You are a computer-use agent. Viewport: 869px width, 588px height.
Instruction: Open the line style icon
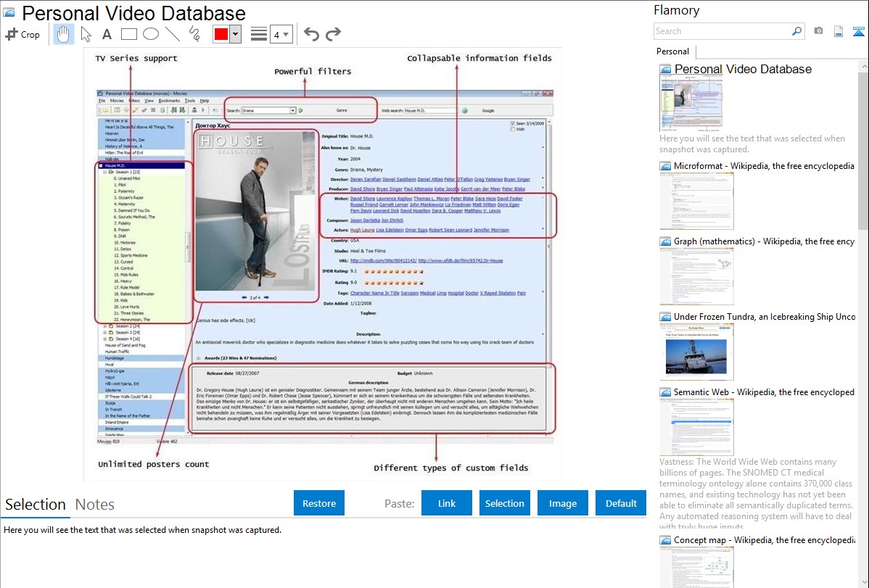tap(259, 34)
